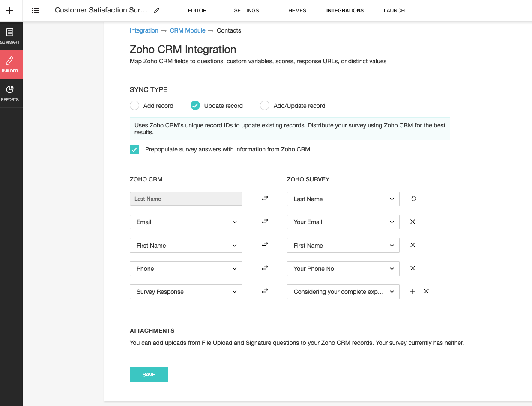
Task: Open the Considering your complete exp... dropdown
Action: (x=343, y=292)
